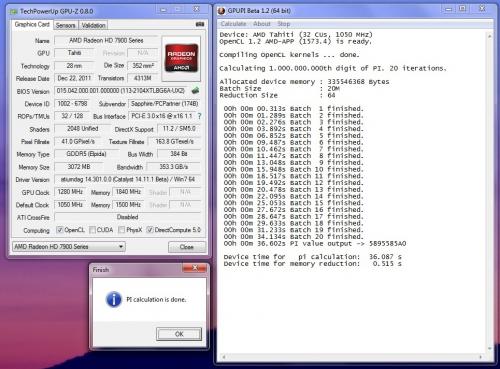The height and width of the screenshot is (369, 500).
Task: Click the Default Clock 1050 MHz value
Action: (x=70, y=205)
